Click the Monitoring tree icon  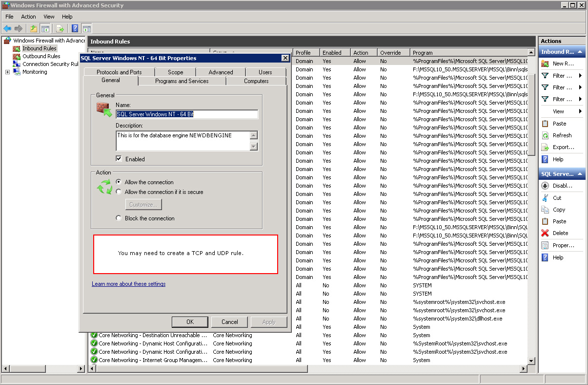(17, 72)
